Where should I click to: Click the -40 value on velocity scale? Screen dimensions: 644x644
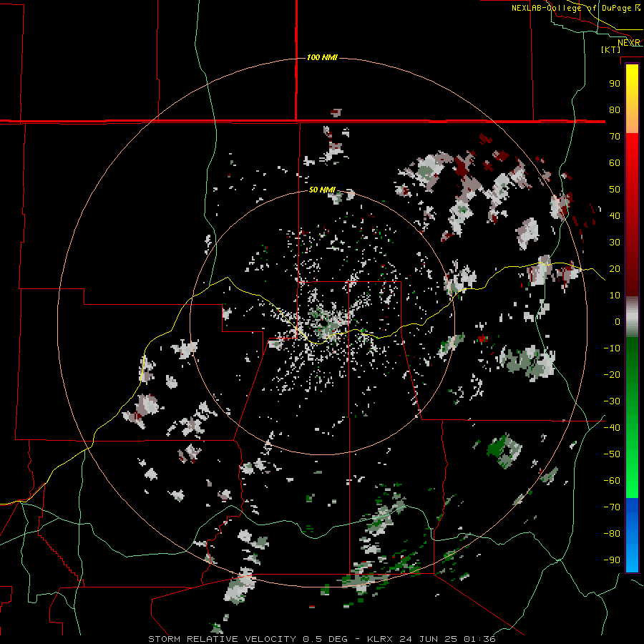(x=612, y=428)
